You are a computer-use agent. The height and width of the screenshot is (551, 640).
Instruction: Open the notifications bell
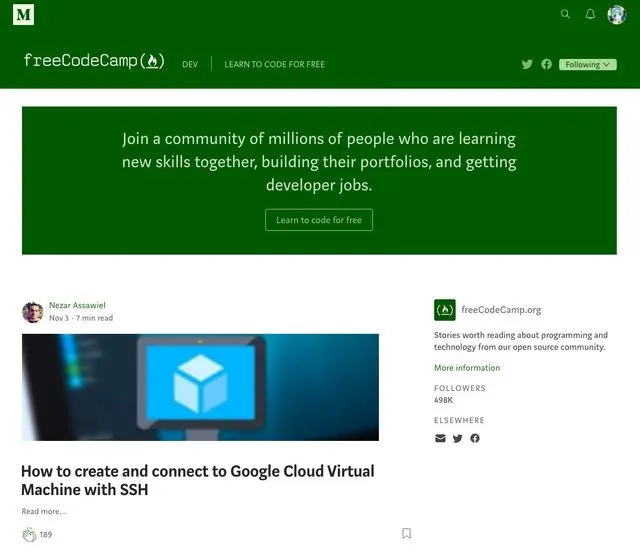590,14
